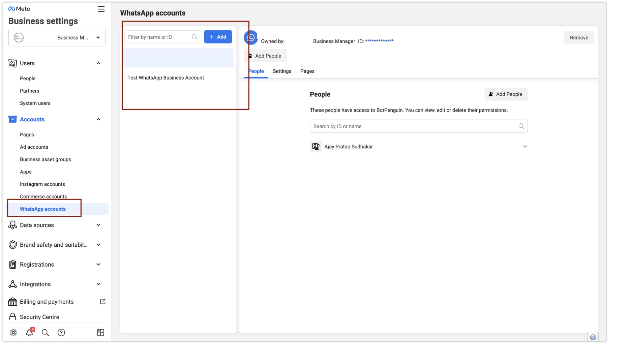Collapse the sidebar using the panel icon
Screen dimensions: 629x364
[x=100, y=332]
